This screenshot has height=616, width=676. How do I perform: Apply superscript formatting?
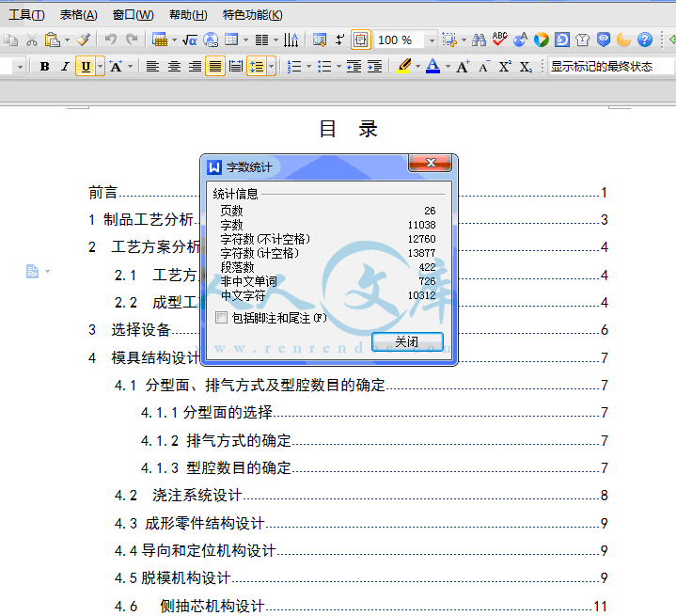tap(505, 67)
